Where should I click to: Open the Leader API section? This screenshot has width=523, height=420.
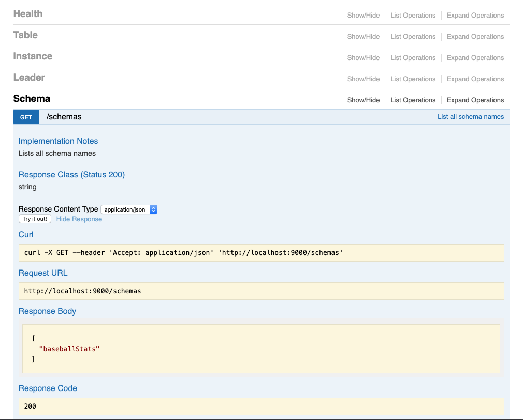click(x=29, y=78)
